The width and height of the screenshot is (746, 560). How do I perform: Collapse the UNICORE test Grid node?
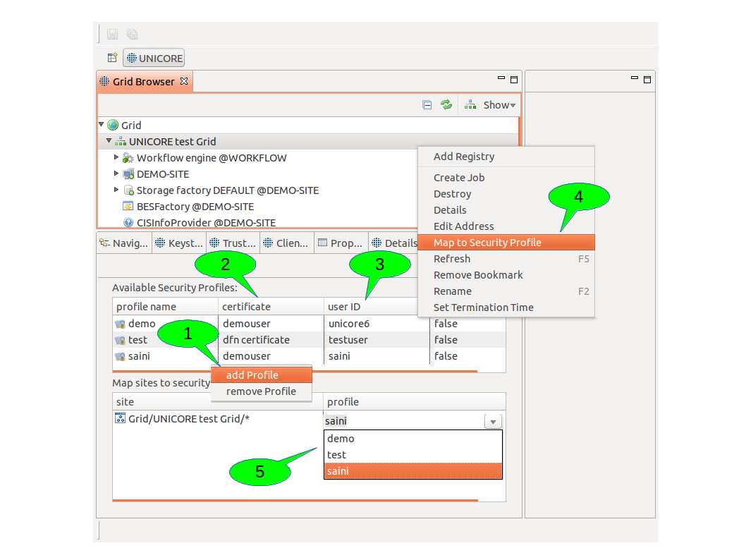click(x=109, y=141)
